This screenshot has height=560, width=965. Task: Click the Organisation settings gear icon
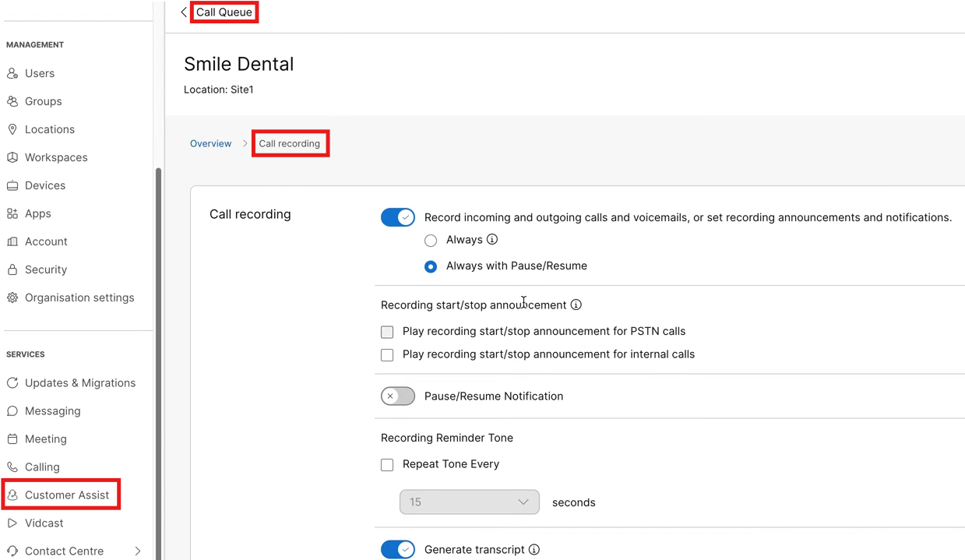click(12, 298)
